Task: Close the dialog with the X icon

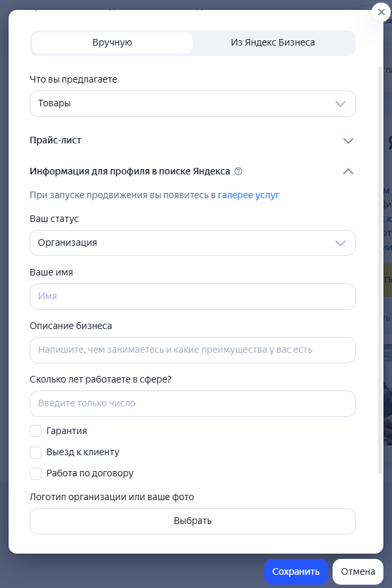Action: (x=381, y=13)
